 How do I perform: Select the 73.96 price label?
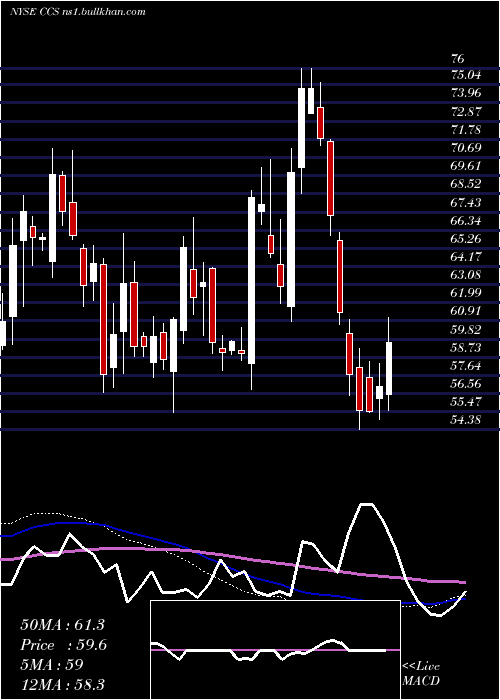[467, 93]
